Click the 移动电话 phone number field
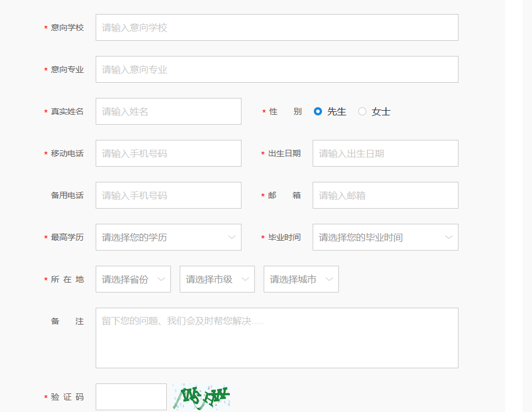Screen dimensions: 532x412 click(x=168, y=153)
